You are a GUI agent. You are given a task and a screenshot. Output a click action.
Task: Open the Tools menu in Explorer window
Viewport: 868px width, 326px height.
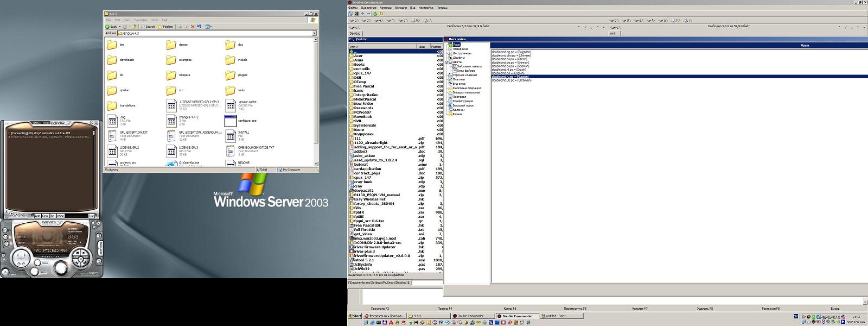tap(155, 20)
